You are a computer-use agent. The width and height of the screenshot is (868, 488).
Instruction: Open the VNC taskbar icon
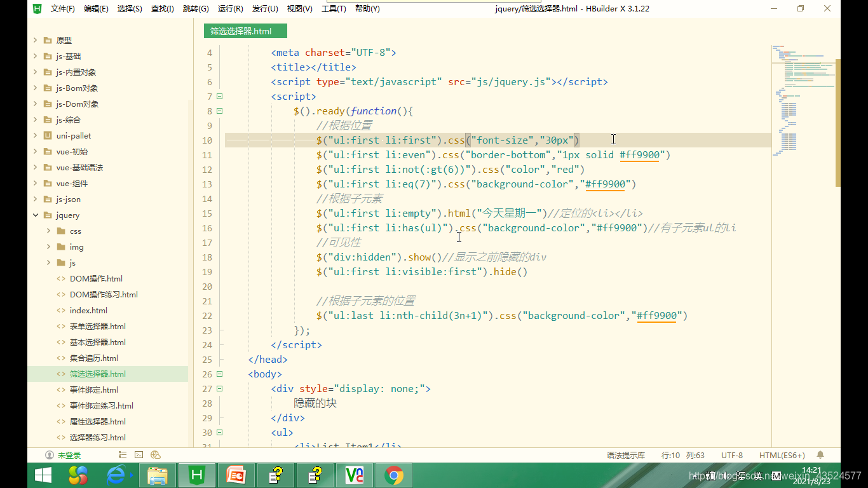(x=355, y=475)
